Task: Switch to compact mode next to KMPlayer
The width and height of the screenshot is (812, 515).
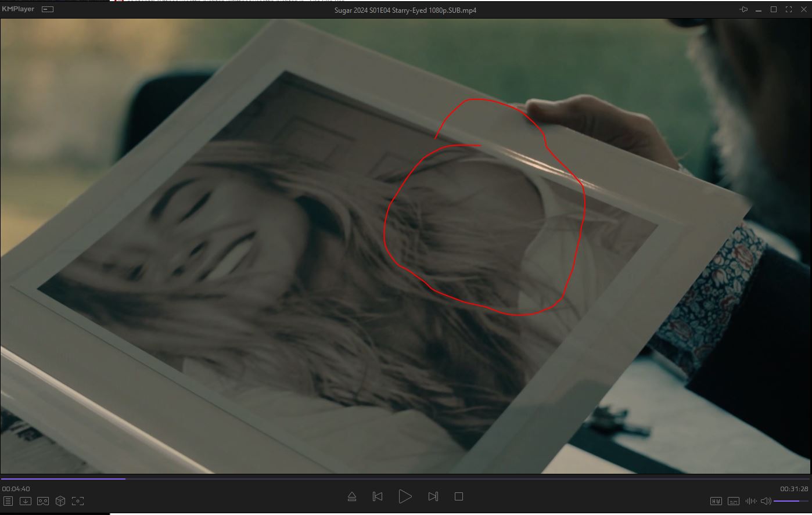Action: pos(48,9)
